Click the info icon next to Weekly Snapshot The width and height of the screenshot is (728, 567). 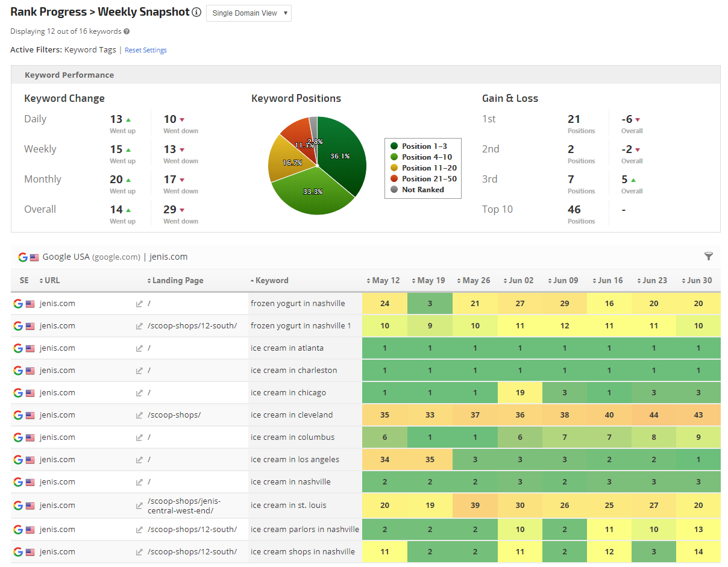click(x=196, y=13)
